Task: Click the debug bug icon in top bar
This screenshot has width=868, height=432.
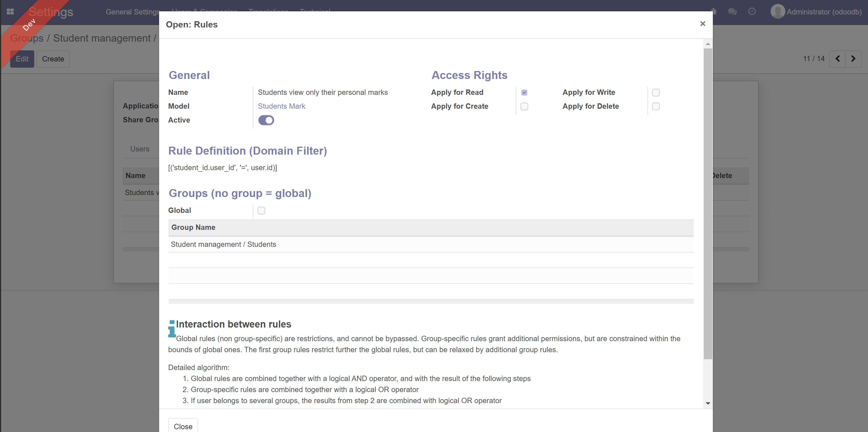Action: pos(714,11)
